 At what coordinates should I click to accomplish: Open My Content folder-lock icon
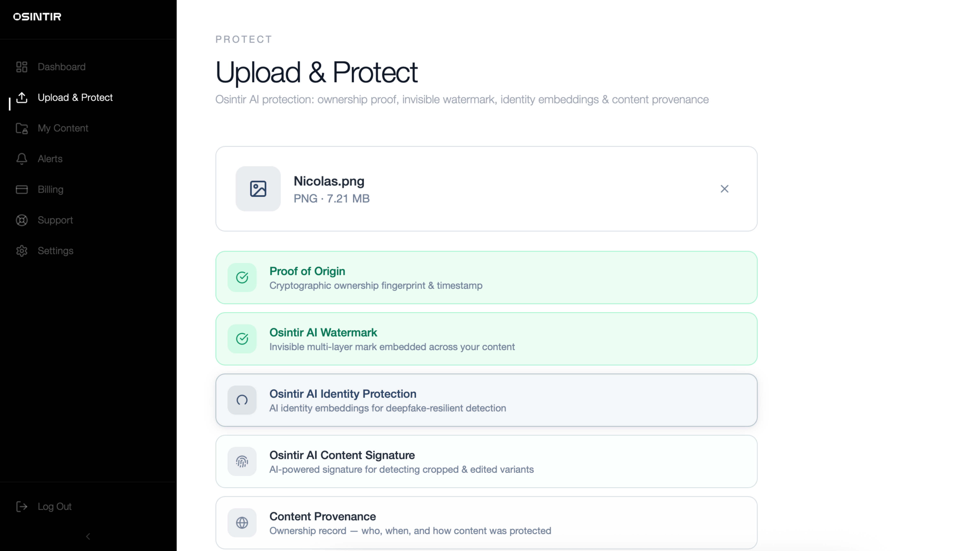pyautogui.click(x=22, y=129)
